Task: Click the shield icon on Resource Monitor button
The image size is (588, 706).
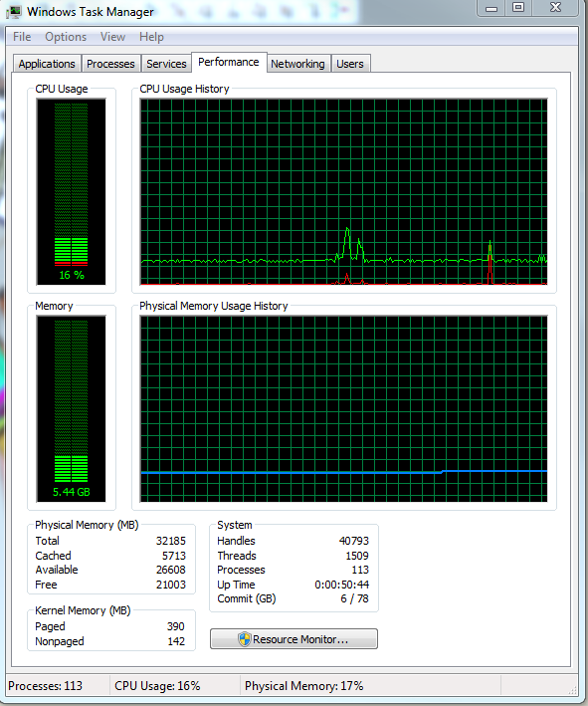Action: [245, 639]
